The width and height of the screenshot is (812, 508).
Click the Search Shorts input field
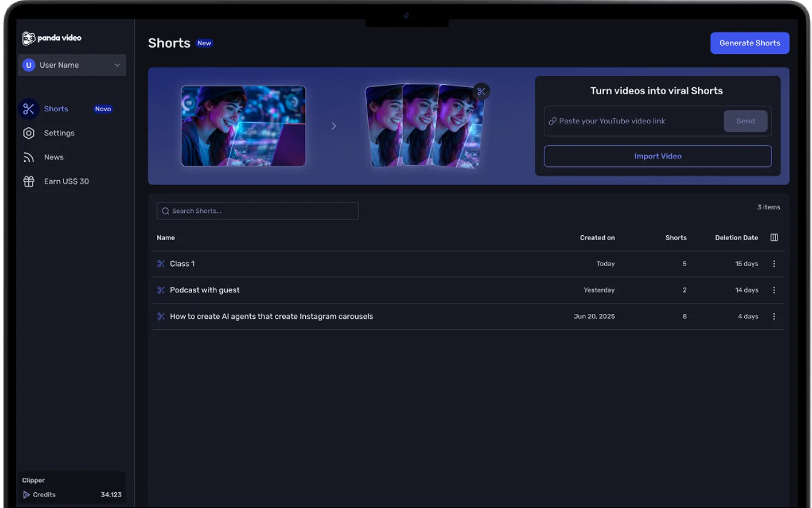[257, 210]
